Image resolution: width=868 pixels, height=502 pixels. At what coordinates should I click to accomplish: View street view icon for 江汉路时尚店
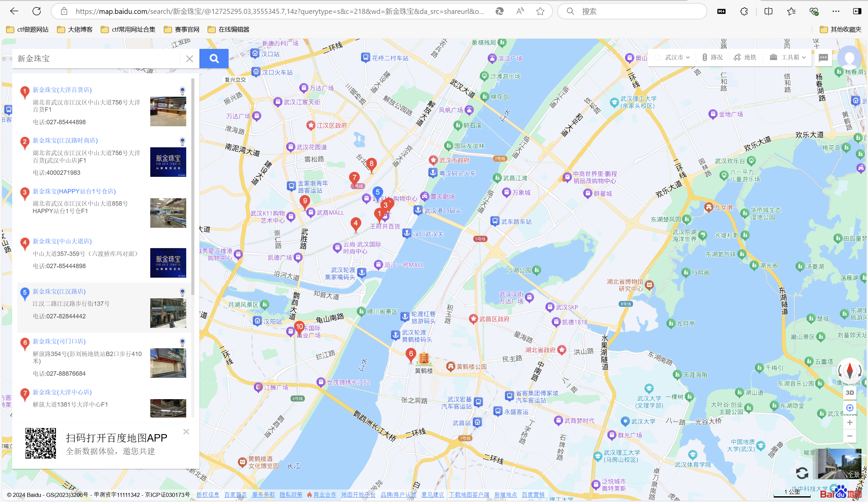(182, 141)
